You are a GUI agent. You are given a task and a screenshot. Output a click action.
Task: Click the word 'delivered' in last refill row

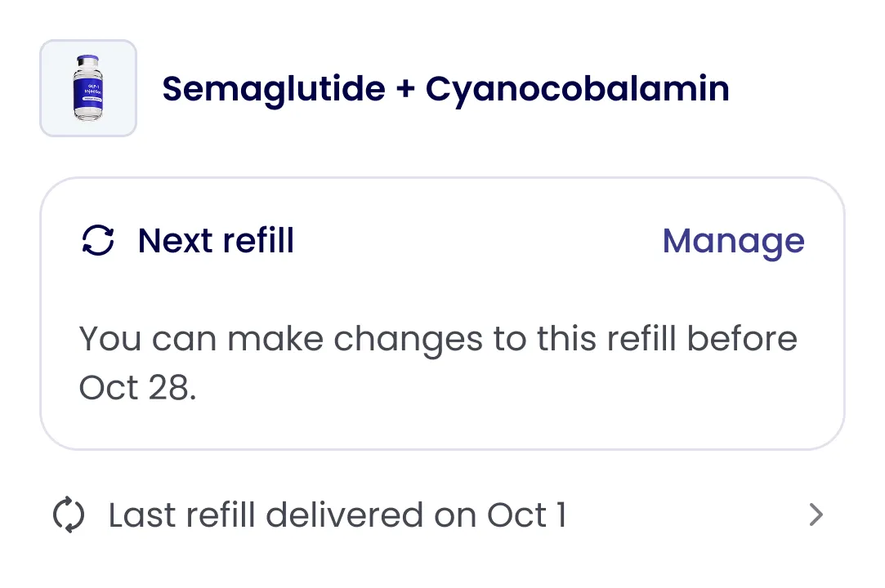[344, 515]
